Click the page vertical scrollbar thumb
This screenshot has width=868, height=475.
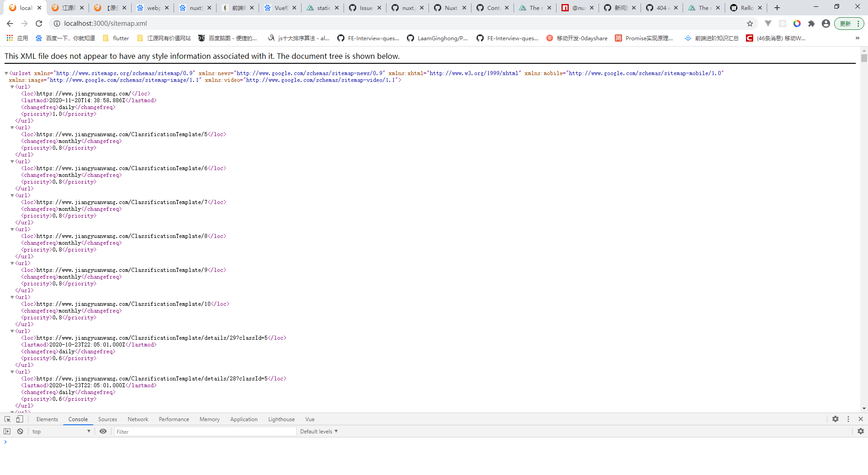tap(864, 58)
